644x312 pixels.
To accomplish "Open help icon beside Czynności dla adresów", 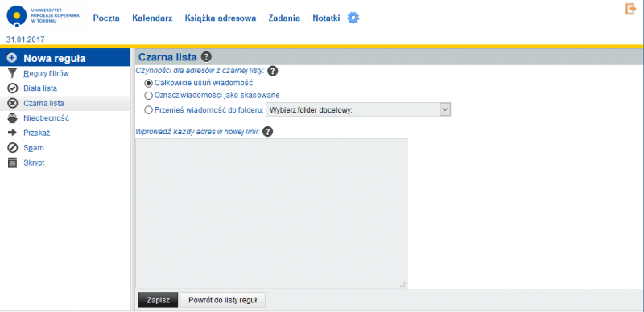I will 273,71.
